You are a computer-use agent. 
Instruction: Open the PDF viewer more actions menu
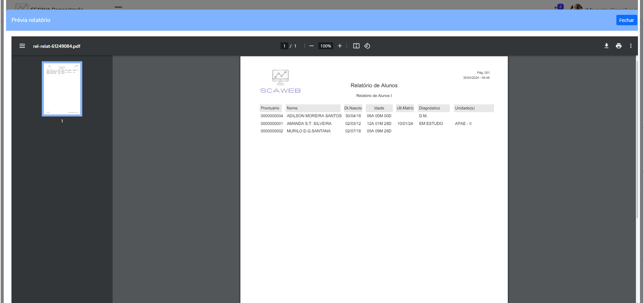[x=631, y=46]
